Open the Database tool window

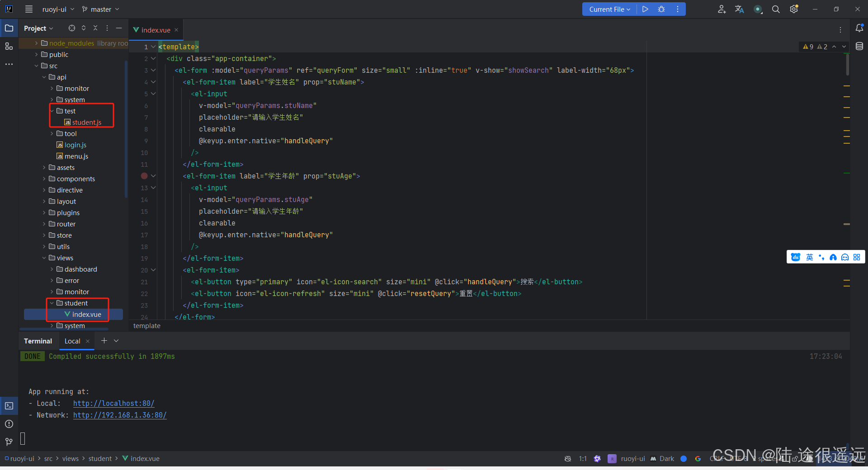point(859,46)
